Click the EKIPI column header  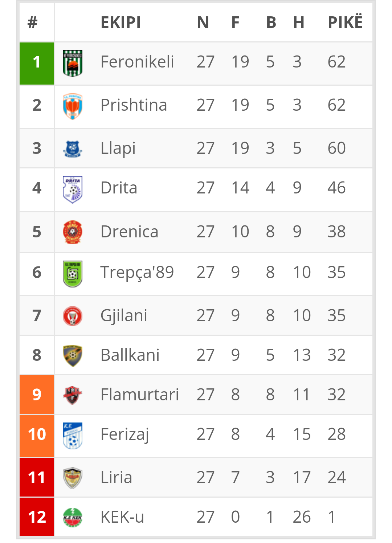[x=121, y=23]
